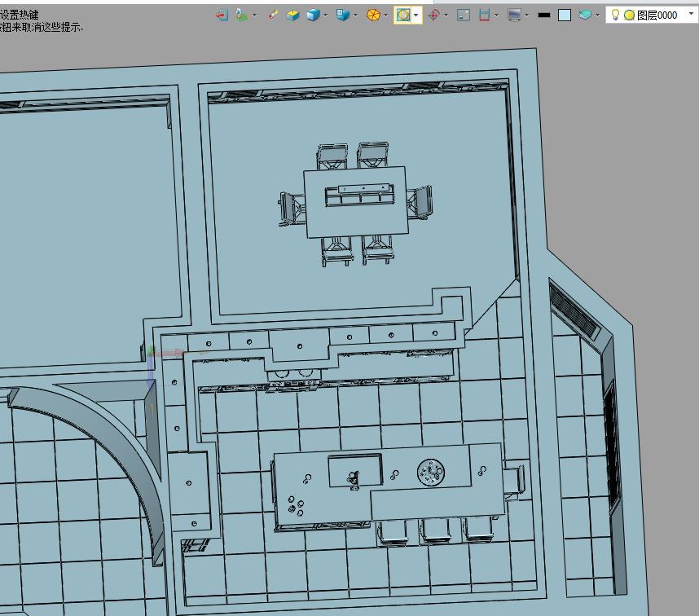Select the paint bucket material tool
The width and height of the screenshot is (699, 616).
point(242,15)
